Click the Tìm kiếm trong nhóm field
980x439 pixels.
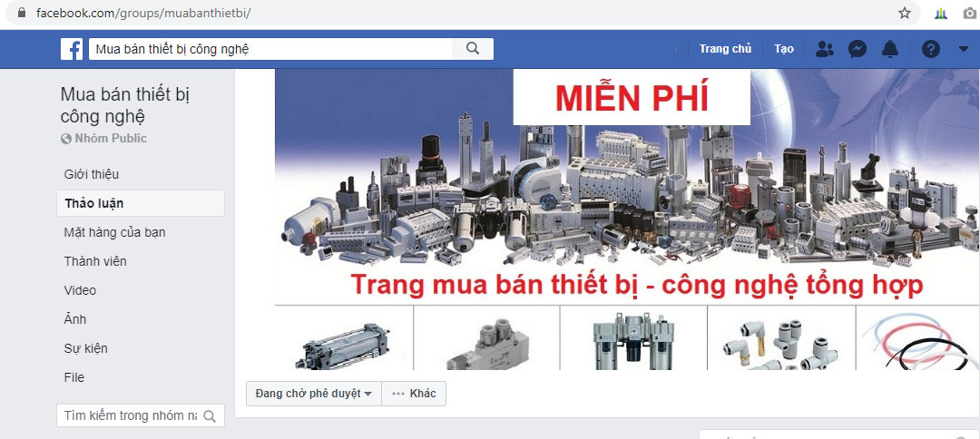[x=130, y=416]
